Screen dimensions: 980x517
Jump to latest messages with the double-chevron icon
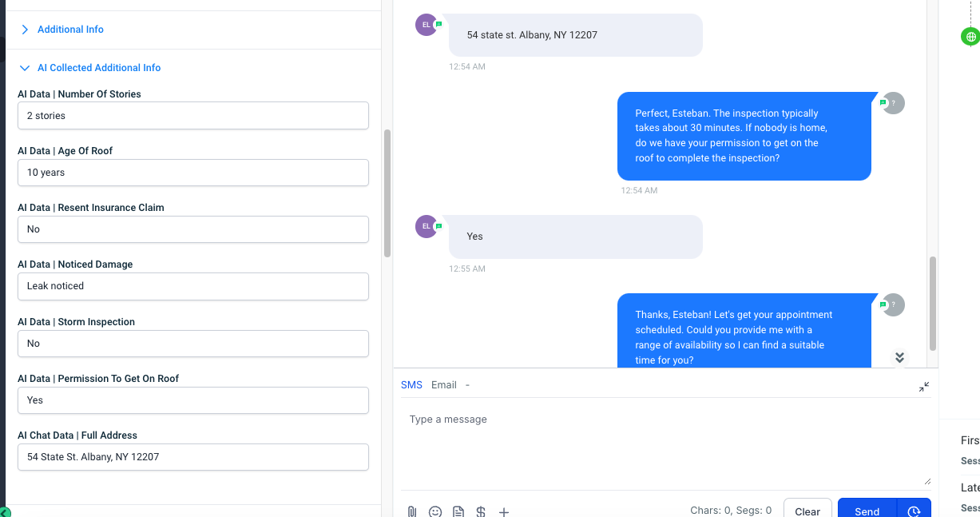(x=899, y=358)
